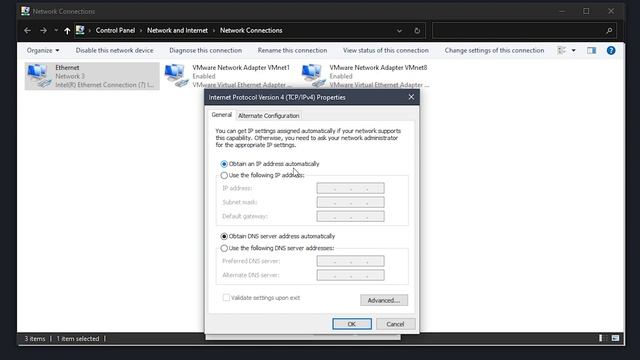Go forward using the Forward arrow
This screenshot has width=640, height=360.
(43, 31)
